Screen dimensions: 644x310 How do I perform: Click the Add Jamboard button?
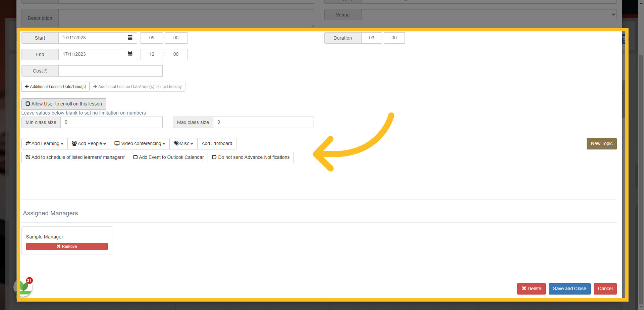[217, 144]
